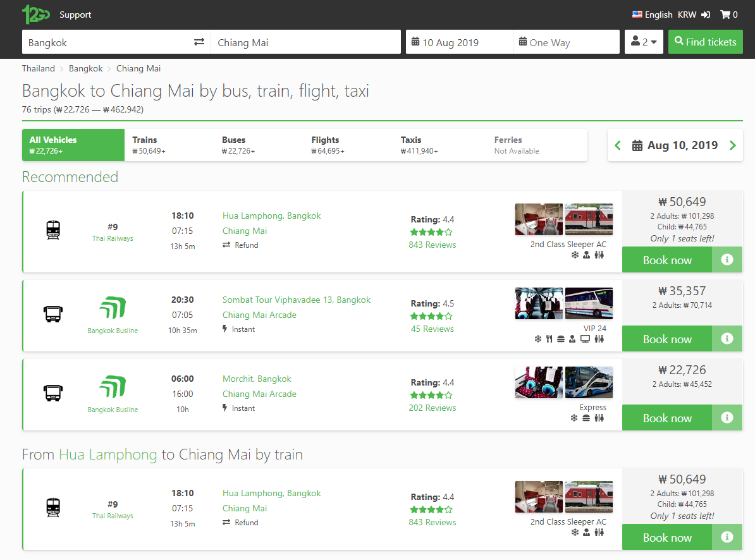755x560 pixels.
Task: Click the US flag language icon
Action: [x=637, y=15]
